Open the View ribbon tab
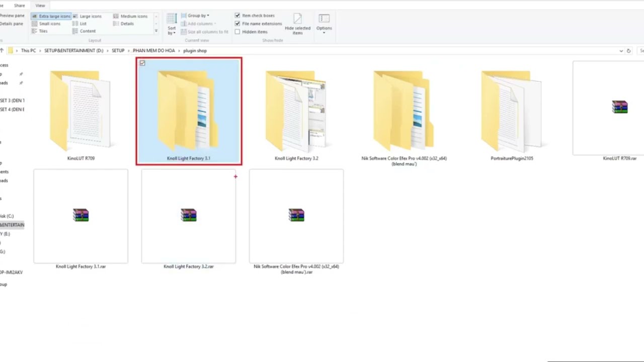This screenshot has height=362, width=644. (40, 6)
